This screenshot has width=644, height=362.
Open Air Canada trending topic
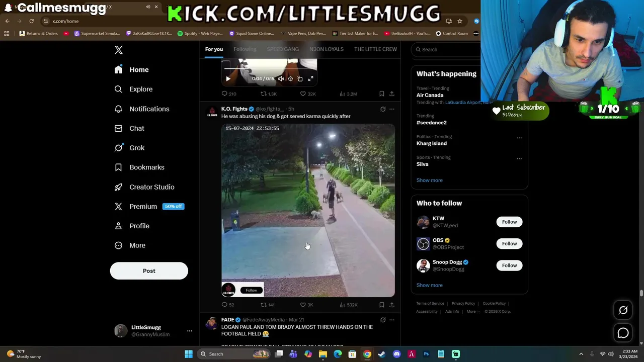point(430,95)
